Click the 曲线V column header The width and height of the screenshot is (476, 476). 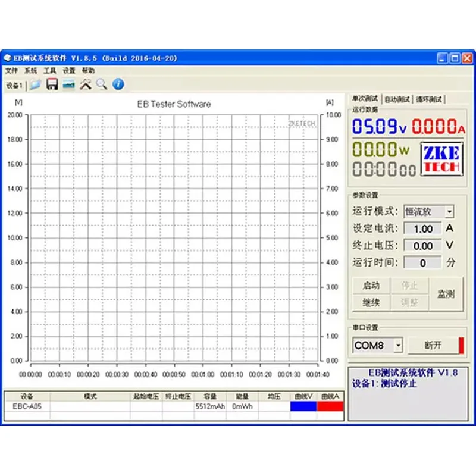point(303,396)
